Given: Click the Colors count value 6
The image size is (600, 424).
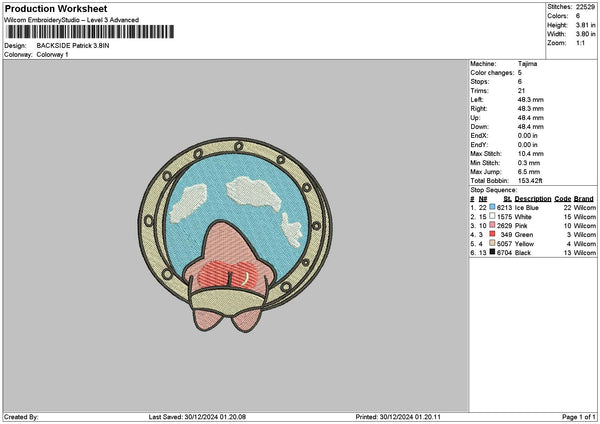Looking at the screenshot, I should tap(578, 16).
